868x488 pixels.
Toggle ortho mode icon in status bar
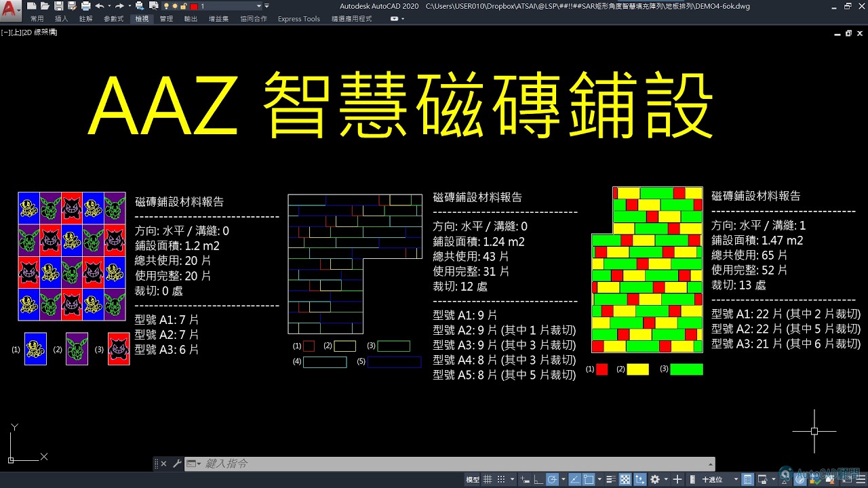point(537,479)
